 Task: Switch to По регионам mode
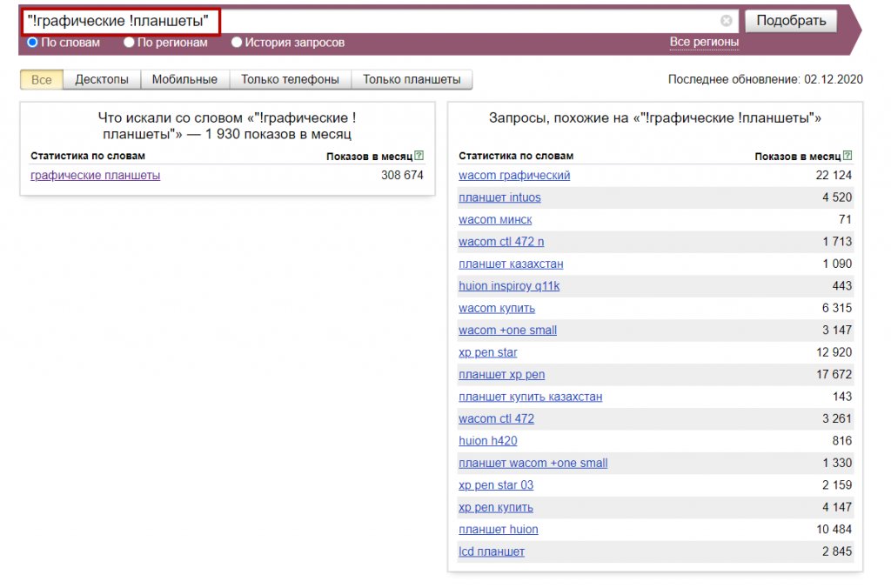129,41
